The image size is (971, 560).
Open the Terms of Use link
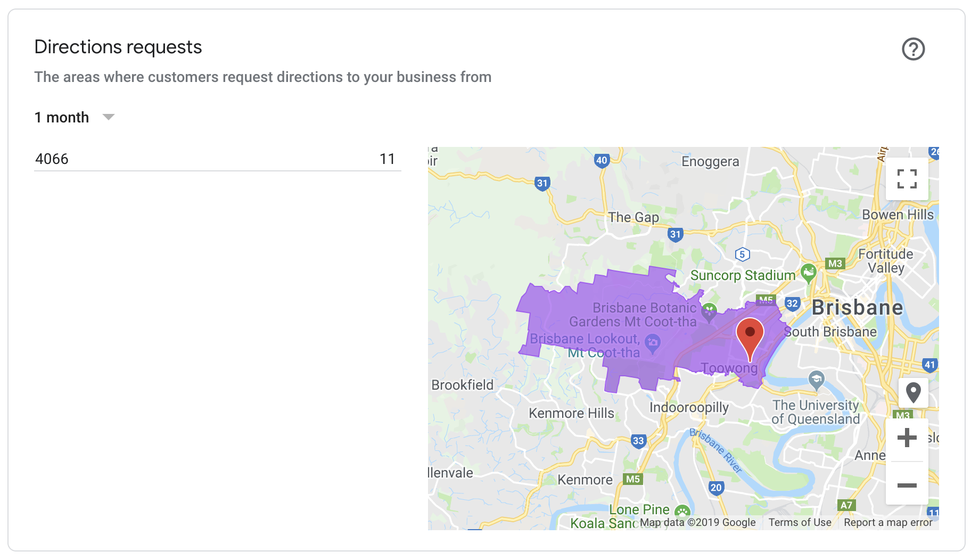(800, 522)
